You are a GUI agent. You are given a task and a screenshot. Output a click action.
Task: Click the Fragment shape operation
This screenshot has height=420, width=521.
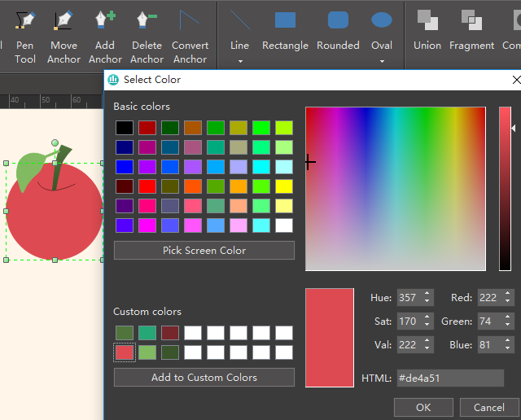pyautogui.click(x=471, y=31)
